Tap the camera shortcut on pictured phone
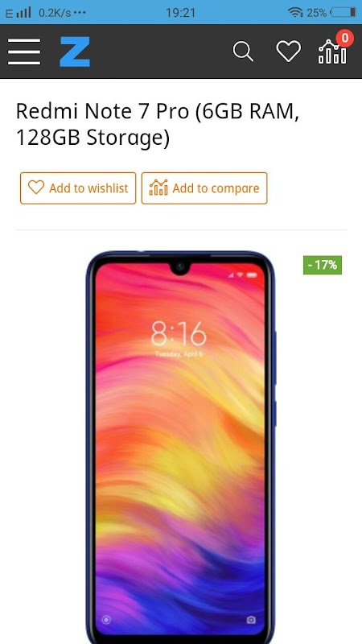The width and height of the screenshot is (362, 644). coord(251,620)
